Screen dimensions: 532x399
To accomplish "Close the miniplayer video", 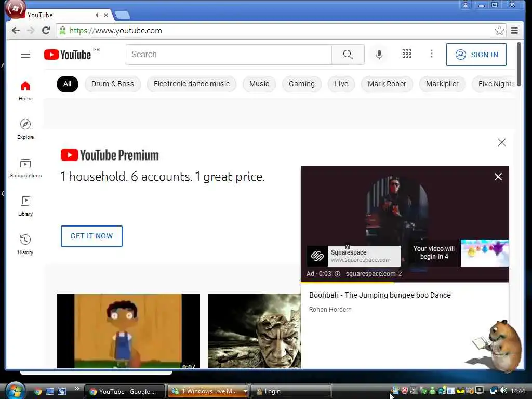I will pos(498,177).
